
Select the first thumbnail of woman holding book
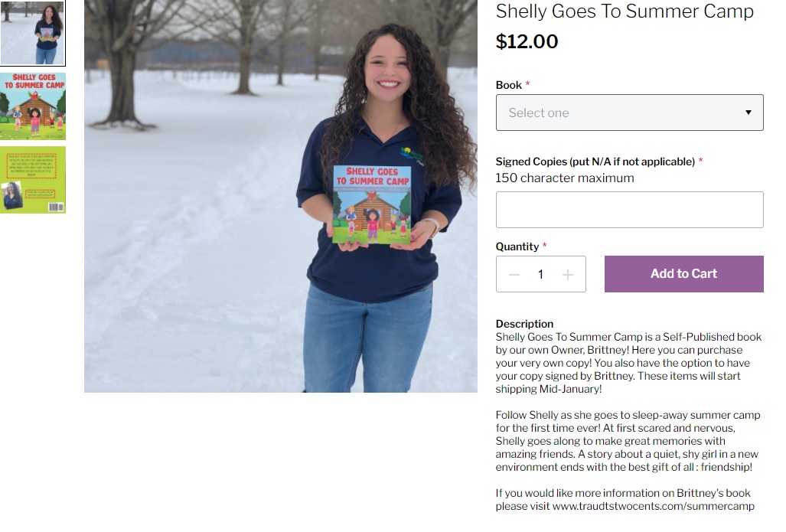point(33,33)
